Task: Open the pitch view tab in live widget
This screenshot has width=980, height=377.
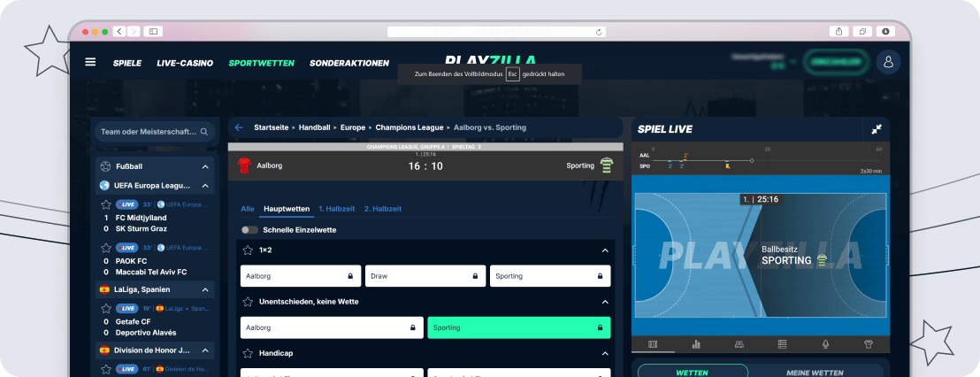Action: click(x=653, y=344)
